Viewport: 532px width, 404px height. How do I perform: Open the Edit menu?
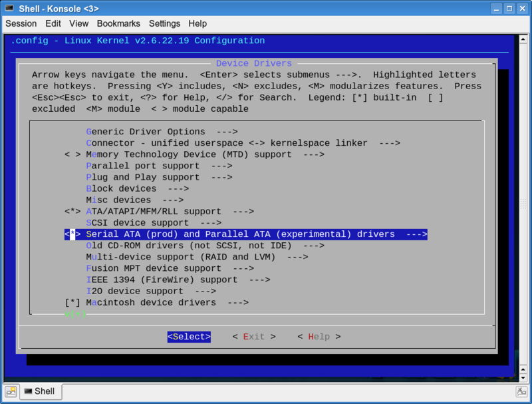tap(53, 24)
